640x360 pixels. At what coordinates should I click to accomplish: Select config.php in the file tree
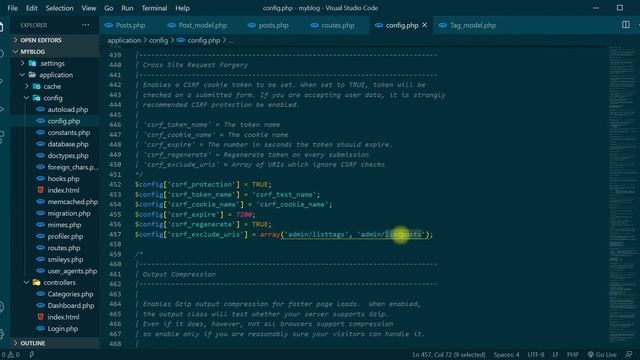[x=64, y=121]
